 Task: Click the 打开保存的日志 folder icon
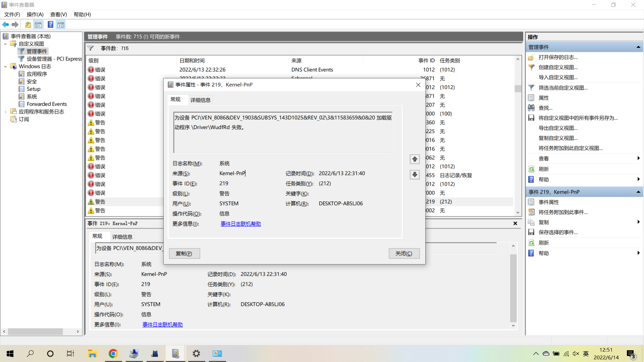point(531,57)
